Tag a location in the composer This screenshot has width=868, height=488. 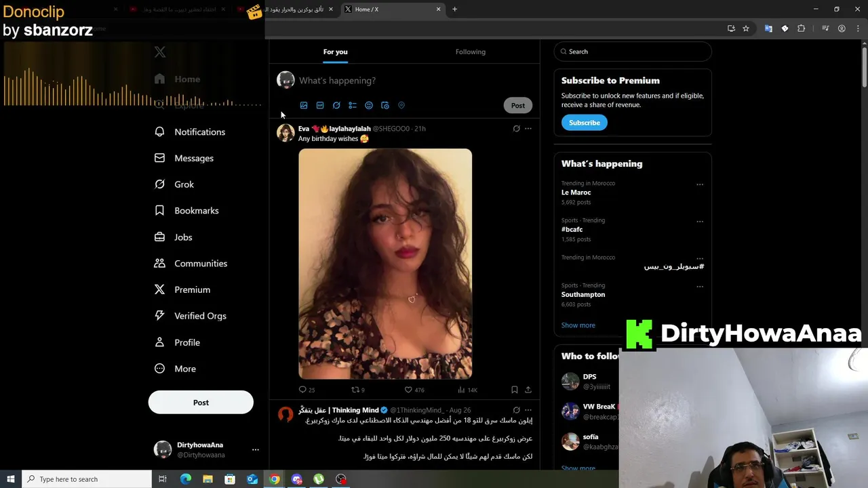click(x=401, y=106)
